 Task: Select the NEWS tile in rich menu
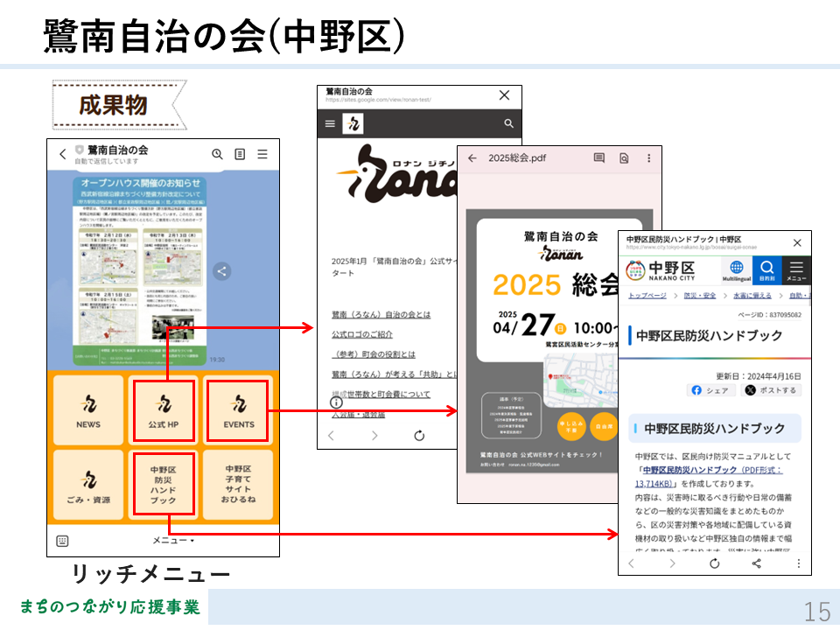88,409
